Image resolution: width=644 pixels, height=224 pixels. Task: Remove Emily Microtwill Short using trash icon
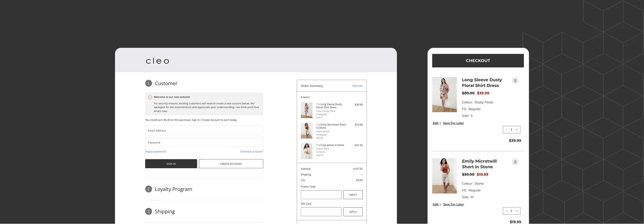tap(515, 162)
